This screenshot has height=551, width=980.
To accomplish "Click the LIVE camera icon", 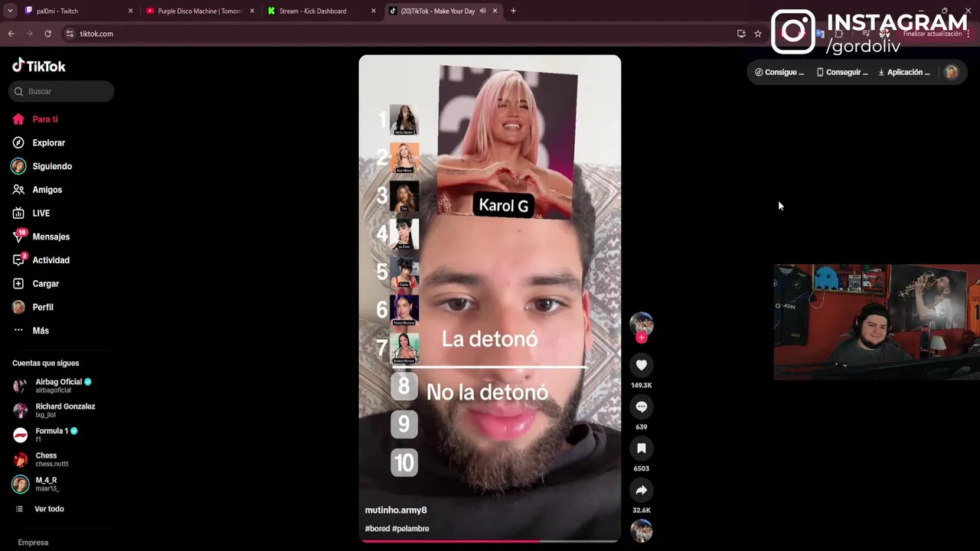I will point(18,214).
